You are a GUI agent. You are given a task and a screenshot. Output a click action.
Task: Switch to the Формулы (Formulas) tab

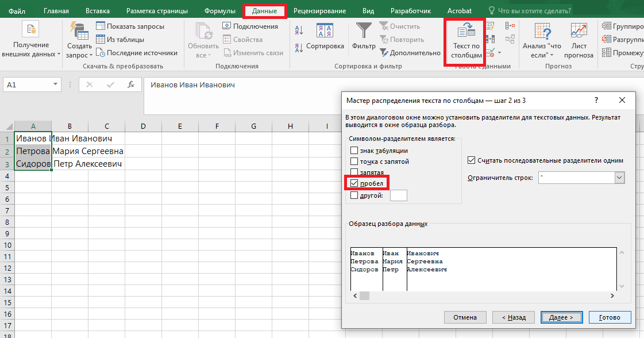click(220, 11)
